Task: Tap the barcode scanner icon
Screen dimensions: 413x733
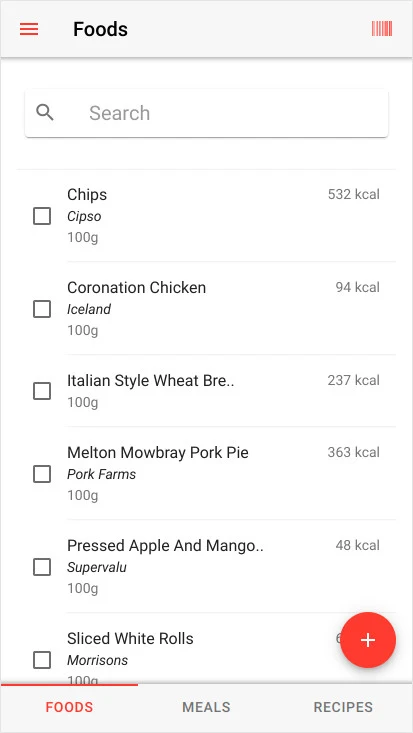Action: point(382,29)
